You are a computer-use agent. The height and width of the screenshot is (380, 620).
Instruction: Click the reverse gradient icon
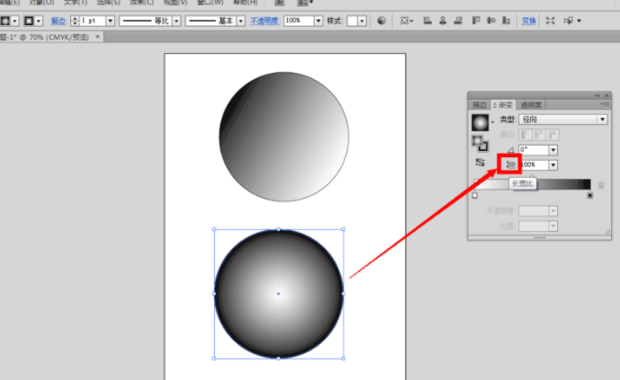480,163
